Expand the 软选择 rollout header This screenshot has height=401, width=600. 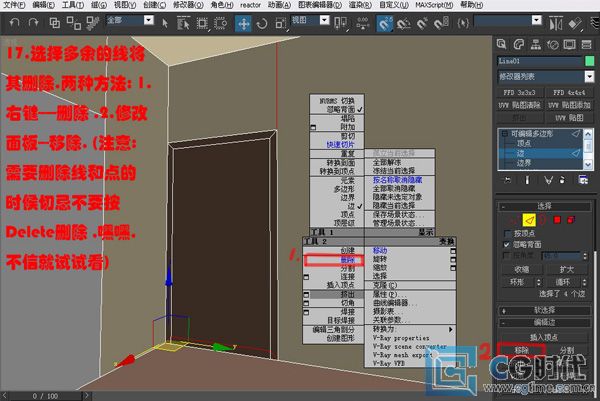(544, 310)
